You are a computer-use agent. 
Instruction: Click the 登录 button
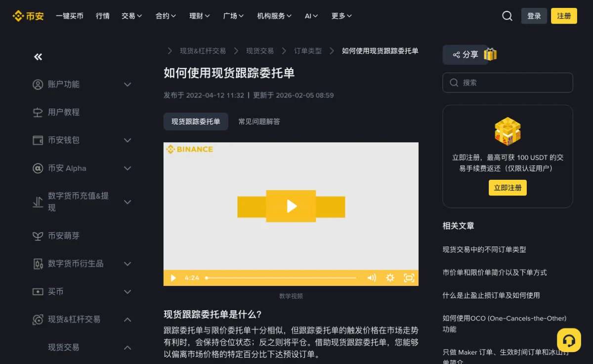[x=534, y=16]
